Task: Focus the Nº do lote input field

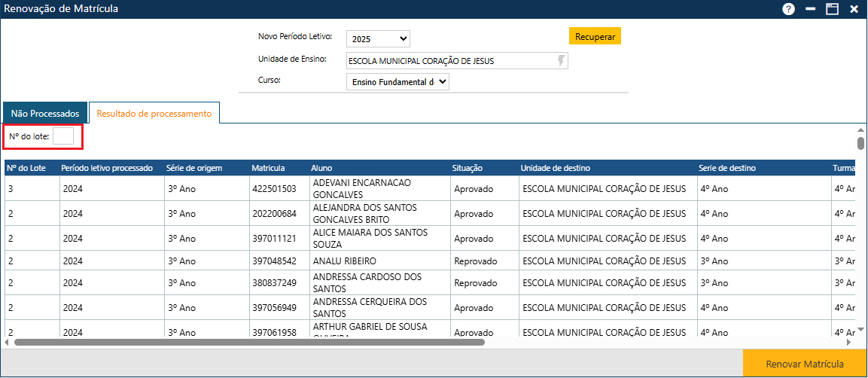Action: point(63,136)
